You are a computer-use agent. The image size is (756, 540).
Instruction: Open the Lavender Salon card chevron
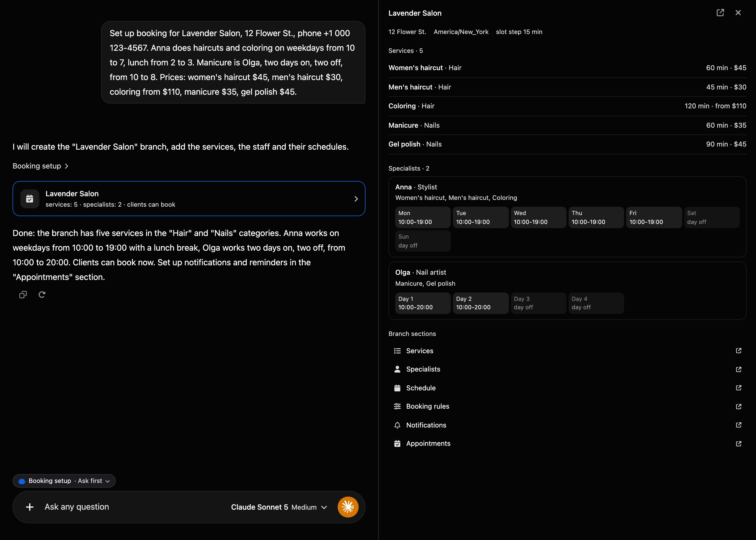click(356, 199)
